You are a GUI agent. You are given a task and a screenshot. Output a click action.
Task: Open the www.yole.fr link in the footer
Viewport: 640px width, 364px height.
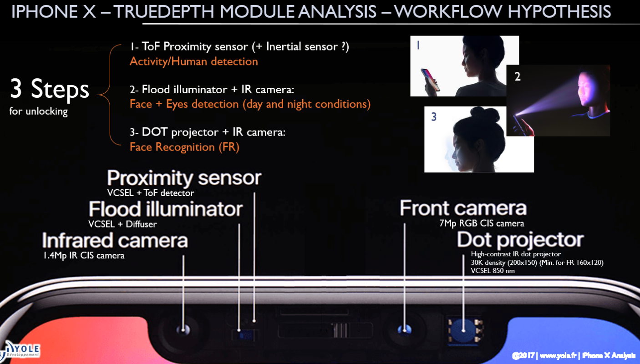tap(558, 355)
